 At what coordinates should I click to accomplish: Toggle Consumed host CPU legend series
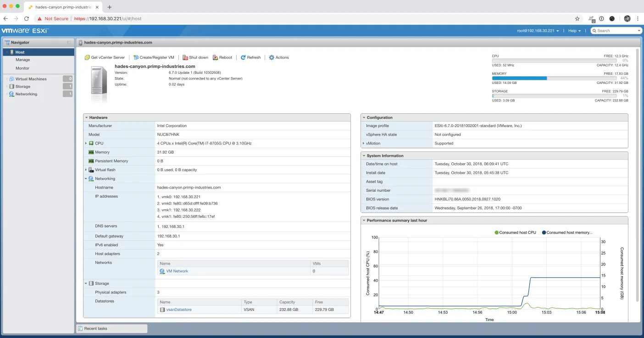click(515, 233)
